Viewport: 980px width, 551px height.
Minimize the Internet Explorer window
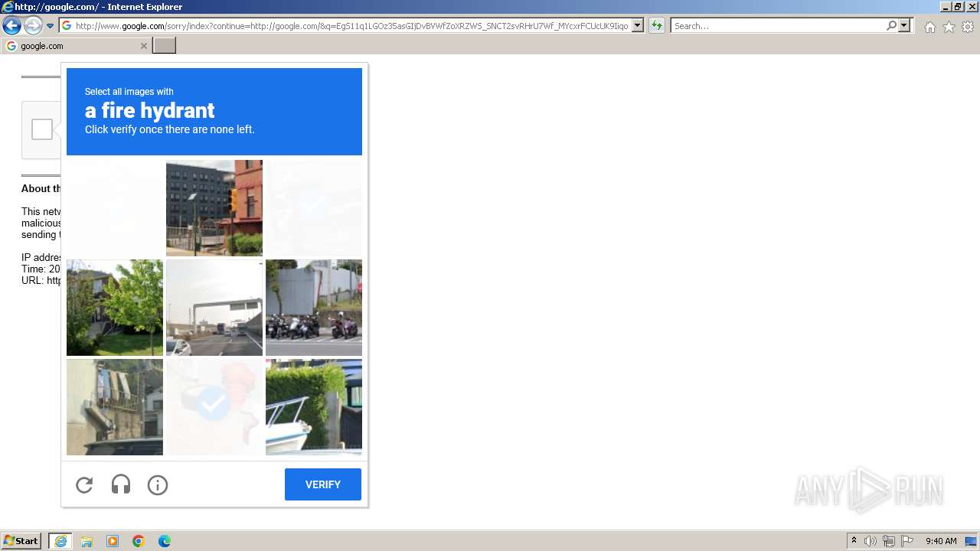pos(946,6)
